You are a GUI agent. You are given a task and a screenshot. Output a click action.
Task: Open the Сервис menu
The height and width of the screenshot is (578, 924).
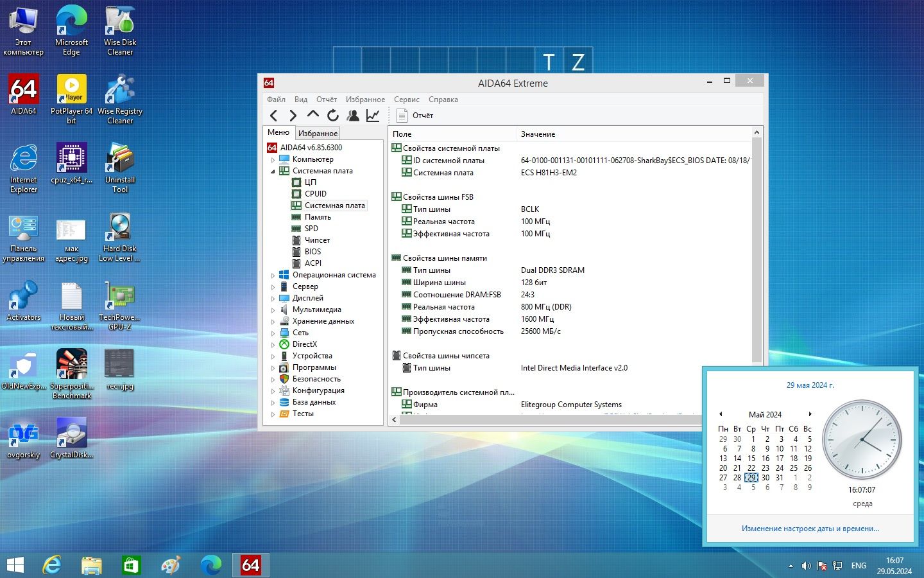(406, 100)
